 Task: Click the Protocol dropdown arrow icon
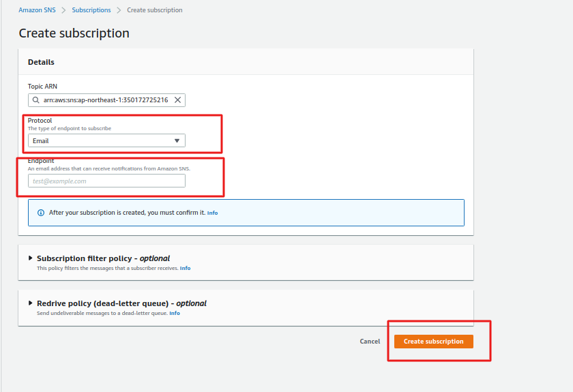coord(177,141)
